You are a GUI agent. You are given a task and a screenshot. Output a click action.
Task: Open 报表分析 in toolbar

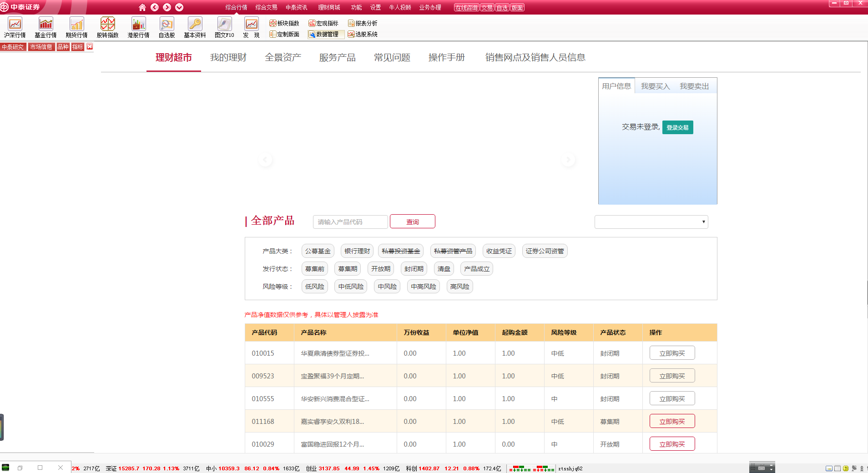pyautogui.click(x=363, y=23)
